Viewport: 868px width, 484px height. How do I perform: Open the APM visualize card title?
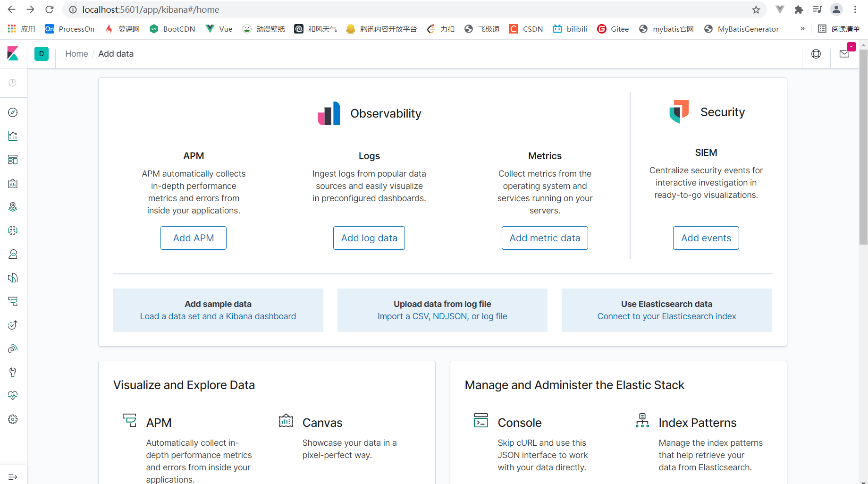pyautogui.click(x=159, y=423)
